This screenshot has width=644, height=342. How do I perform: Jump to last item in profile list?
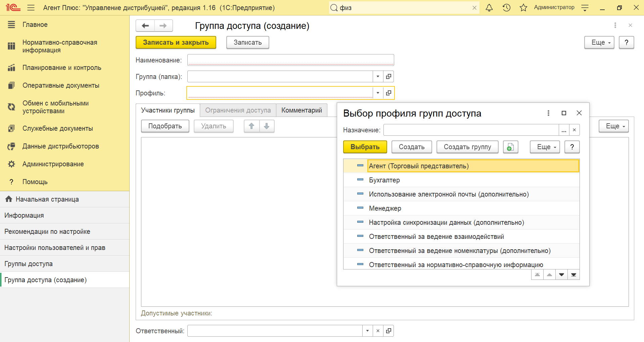tap(573, 275)
